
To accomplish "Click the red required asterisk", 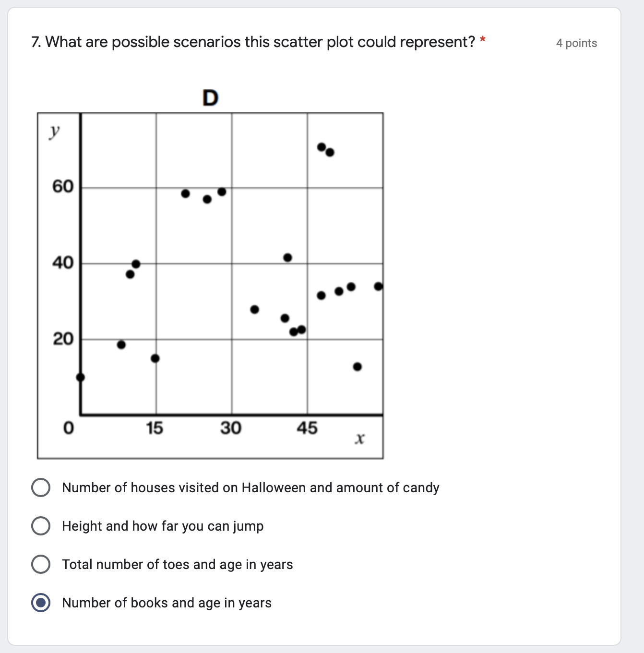I will point(483,40).
